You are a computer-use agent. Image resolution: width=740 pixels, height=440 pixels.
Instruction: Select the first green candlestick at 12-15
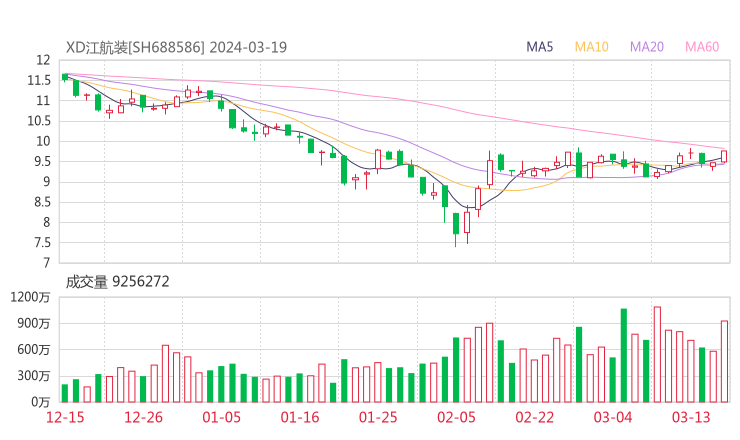65,77
